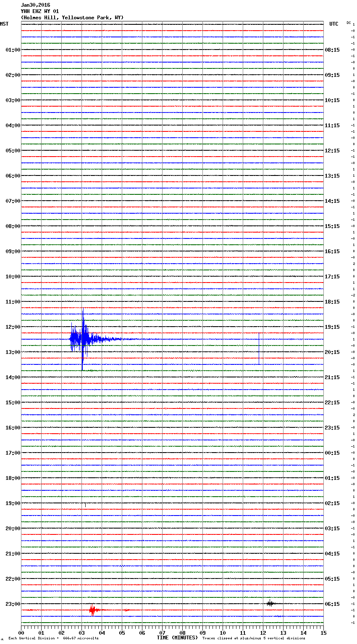Click the "06:15" UTC row label

pos(332,604)
